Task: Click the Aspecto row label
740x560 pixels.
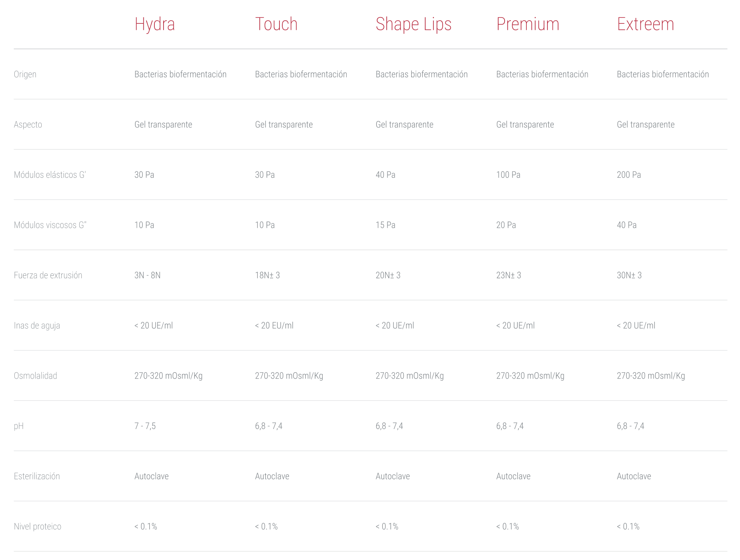Action: 28,125
